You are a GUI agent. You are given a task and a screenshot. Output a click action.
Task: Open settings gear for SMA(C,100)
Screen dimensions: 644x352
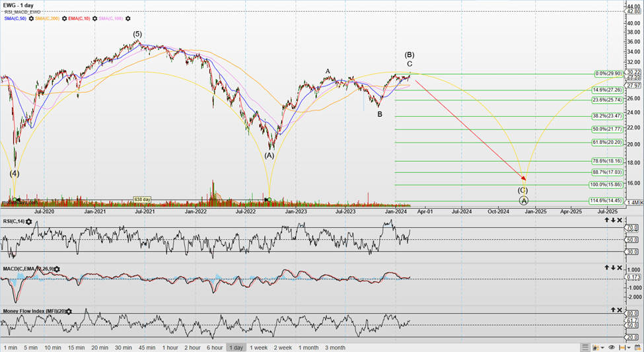[127, 18]
